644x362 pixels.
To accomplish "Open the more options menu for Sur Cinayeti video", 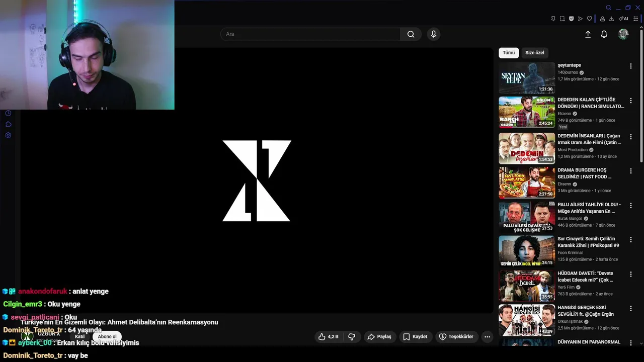I will click(630, 239).
